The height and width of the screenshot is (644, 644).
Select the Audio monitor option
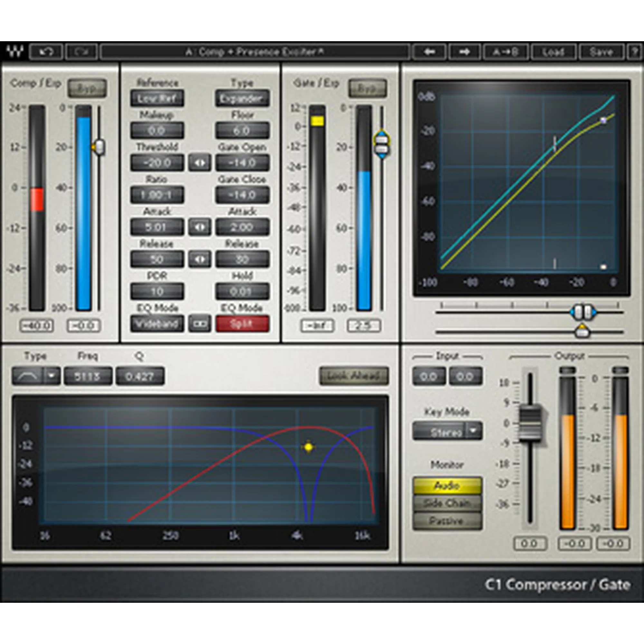pos(447,486)
